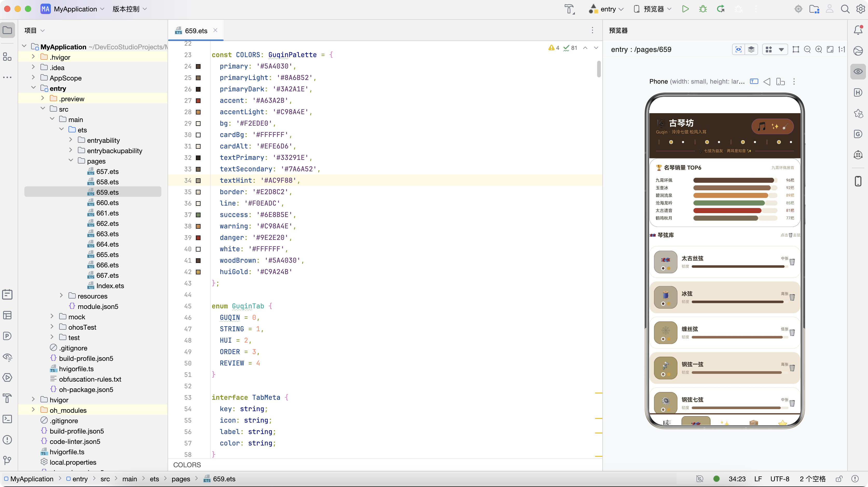The image size is (868, 487).
Task: Open the device manager phone icon
Action: click(x=858, y=181)
